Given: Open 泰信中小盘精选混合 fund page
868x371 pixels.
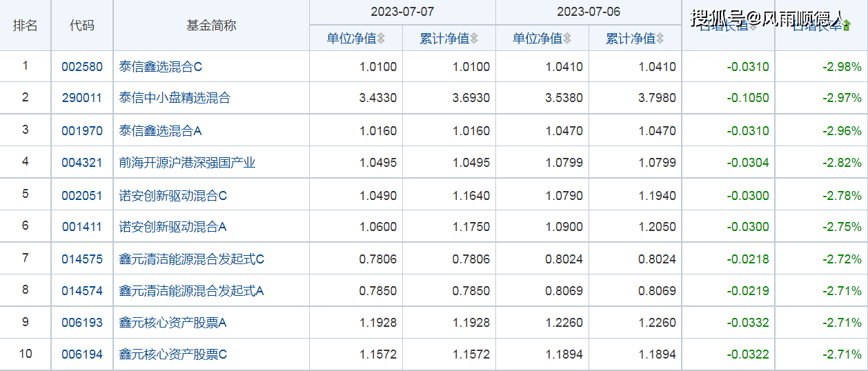Looking at the screenshot, I should pyautogui.click(x=175, y=98).
